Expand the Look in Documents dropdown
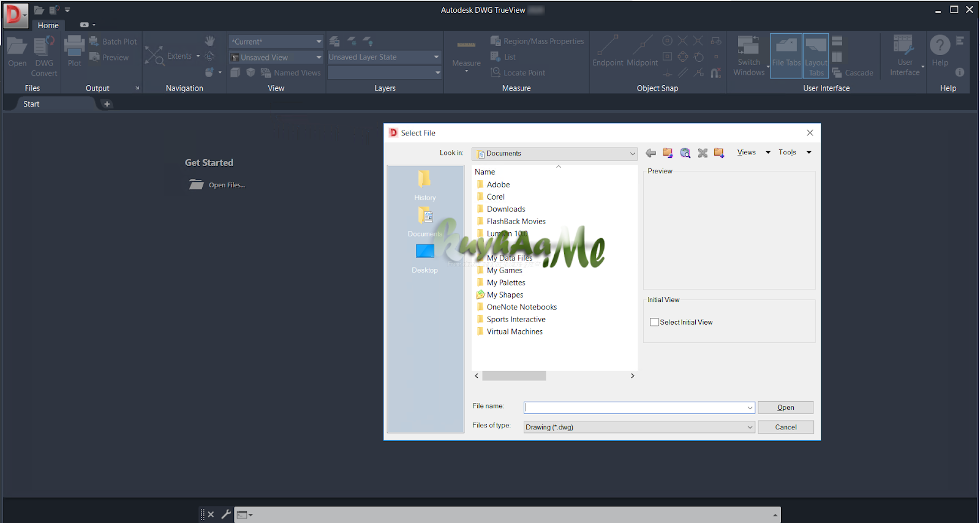This screenshot has width=980, height=523. pyautogui.click(x=633, y=154)
